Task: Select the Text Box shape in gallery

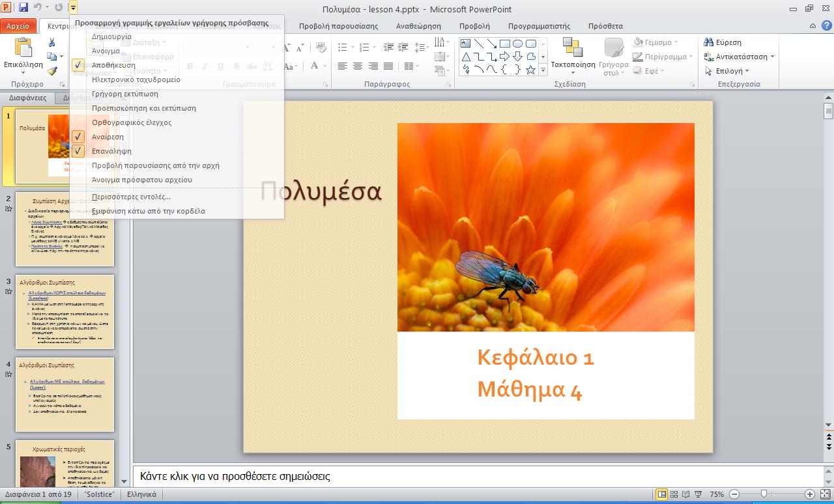Action: coord(466,44)
